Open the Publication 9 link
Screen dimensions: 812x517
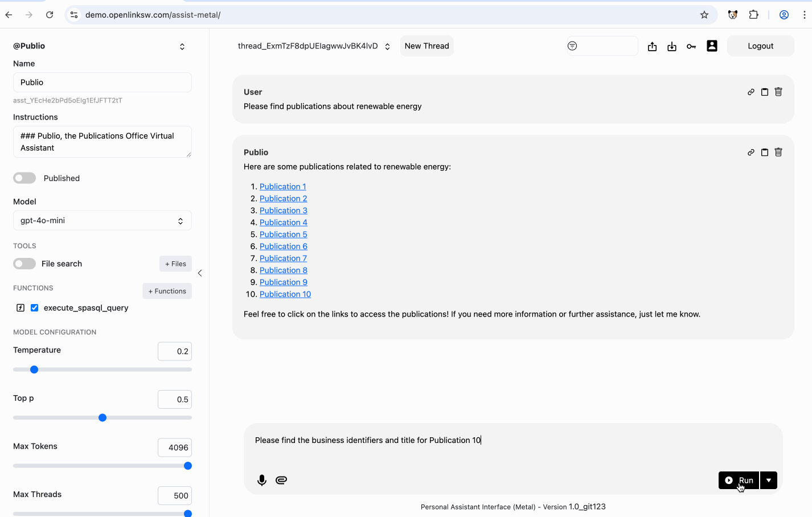pyautogui.click(x=284, y=282)
